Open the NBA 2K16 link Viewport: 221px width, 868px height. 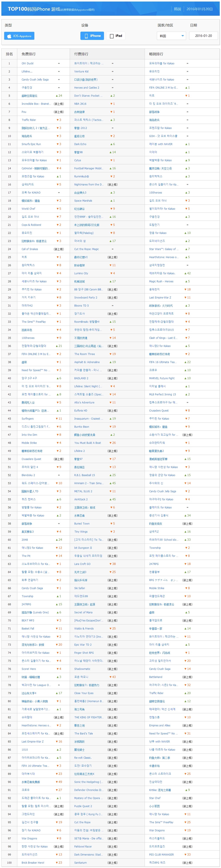(x=80, y=104)
